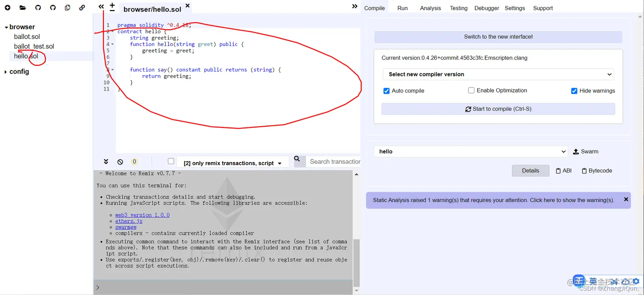Screen dimensions: 644x295
Task: Click the pending transactions counter badge
Action: 134,162
